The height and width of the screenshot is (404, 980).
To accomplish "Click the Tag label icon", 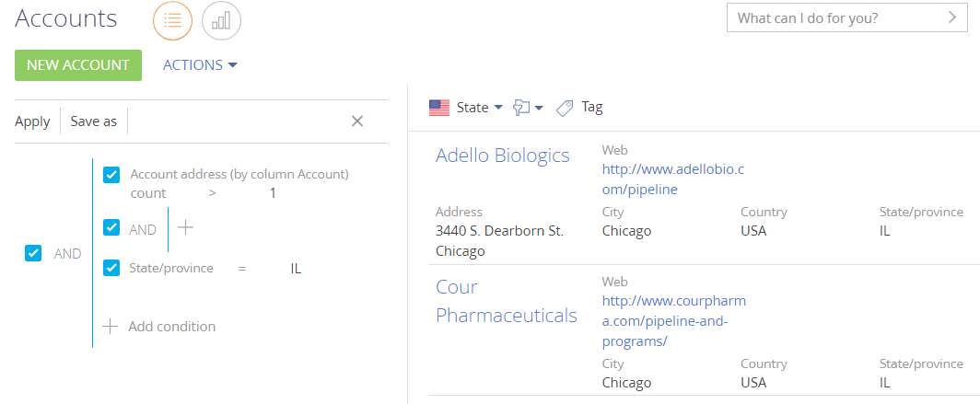I will point(565,108).
